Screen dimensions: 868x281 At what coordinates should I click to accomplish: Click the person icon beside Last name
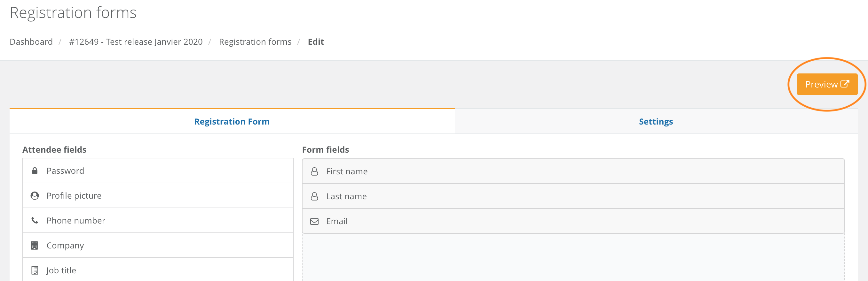[x=314, y=196]
